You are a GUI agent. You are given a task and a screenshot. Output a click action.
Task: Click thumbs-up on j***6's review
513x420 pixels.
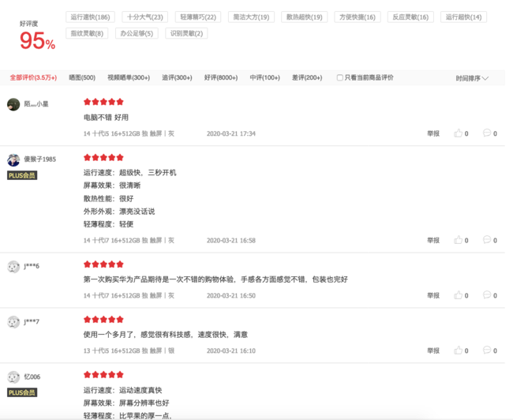click(458, 295)
